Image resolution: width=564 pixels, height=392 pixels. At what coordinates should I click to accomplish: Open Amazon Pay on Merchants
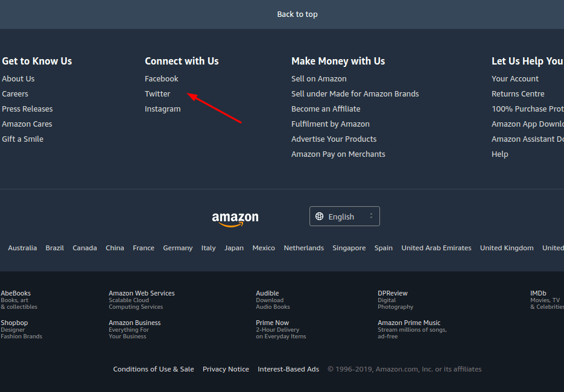[338, 154]
